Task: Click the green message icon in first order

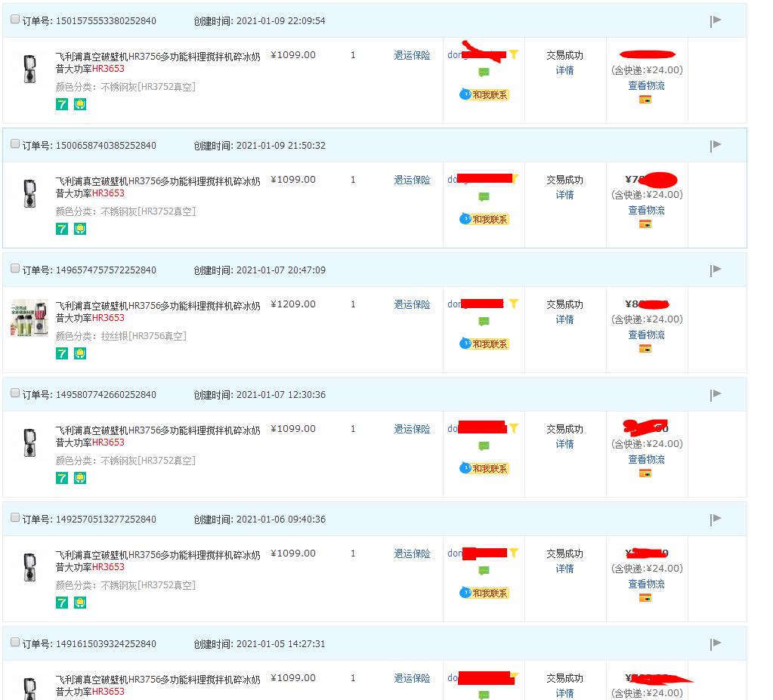Action: (484, 72)
